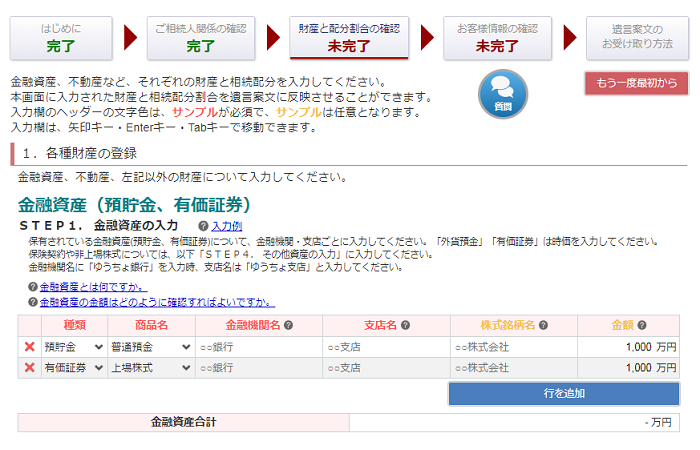Delete the 有価証券 row with red X
Image resolution: width=700 pixels, height=450 pixels.
coord(29,367)
